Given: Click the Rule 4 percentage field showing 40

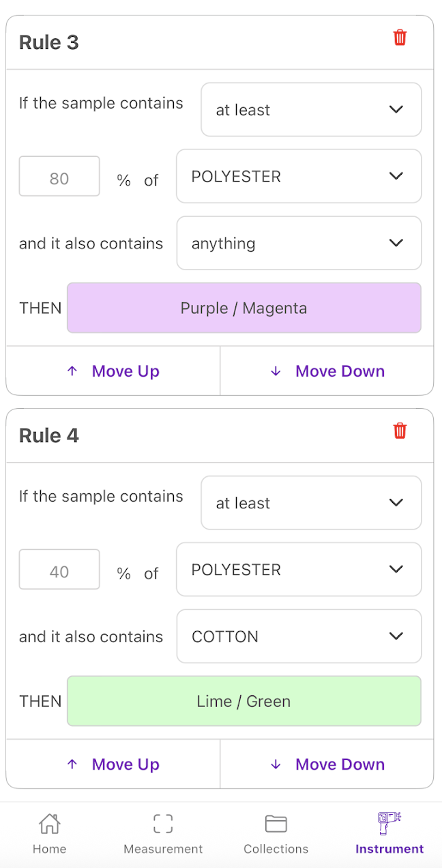Looking at the screenshot, I should coord(59,570).
